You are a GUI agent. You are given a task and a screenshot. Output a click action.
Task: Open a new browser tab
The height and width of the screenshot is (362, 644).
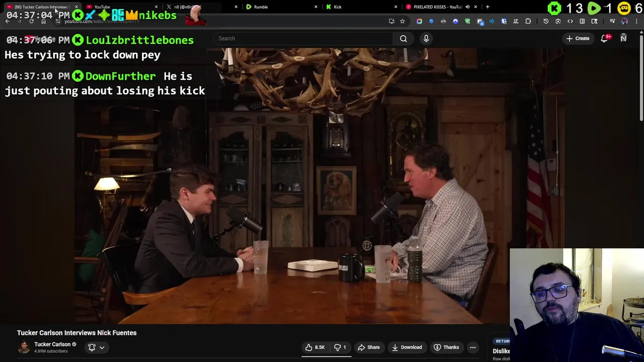(x=488, y=7)
